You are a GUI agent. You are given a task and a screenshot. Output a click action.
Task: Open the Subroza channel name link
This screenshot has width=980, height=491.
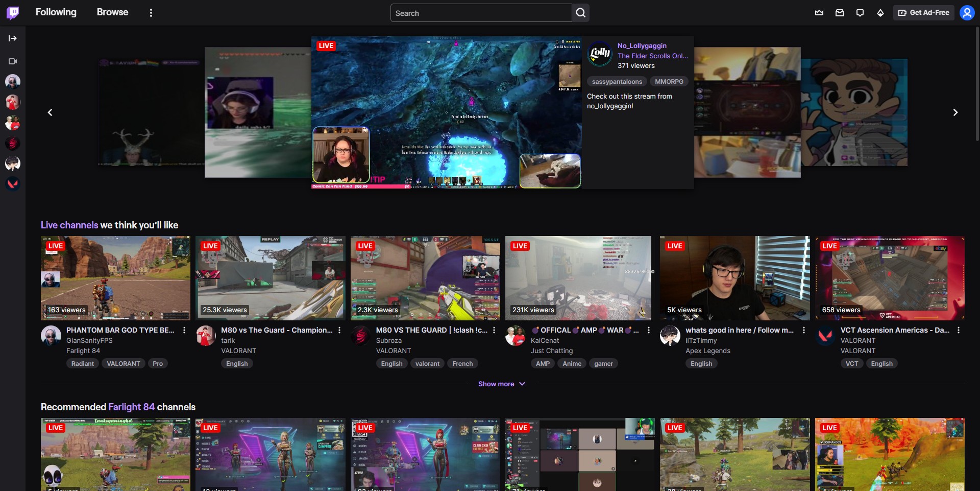[389, 341]
